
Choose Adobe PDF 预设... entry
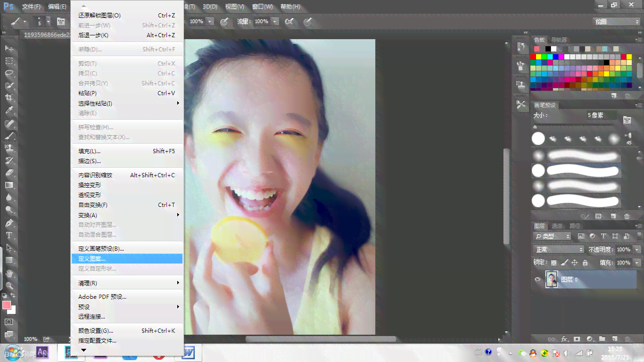(x=127, y=297)
